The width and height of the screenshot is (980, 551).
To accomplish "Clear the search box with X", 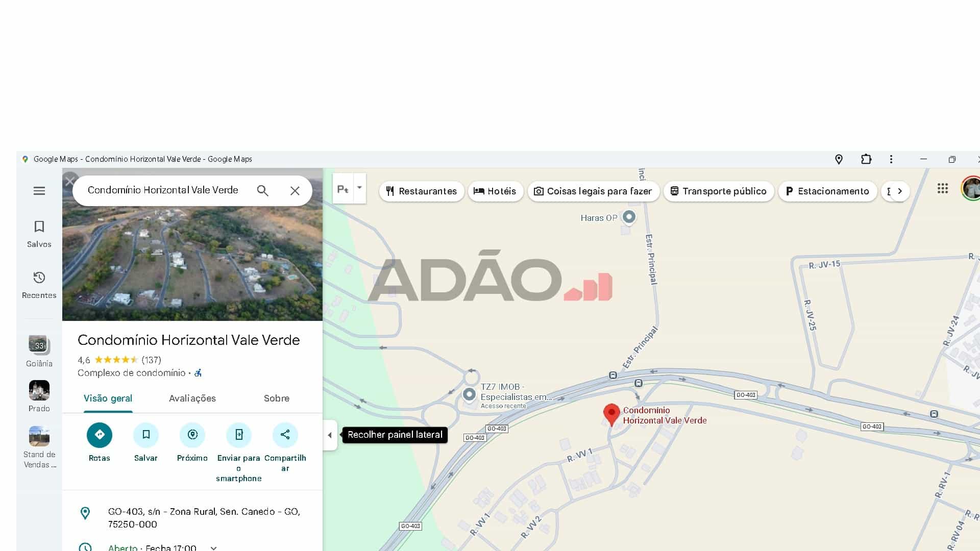I will [x=295, y=191].
